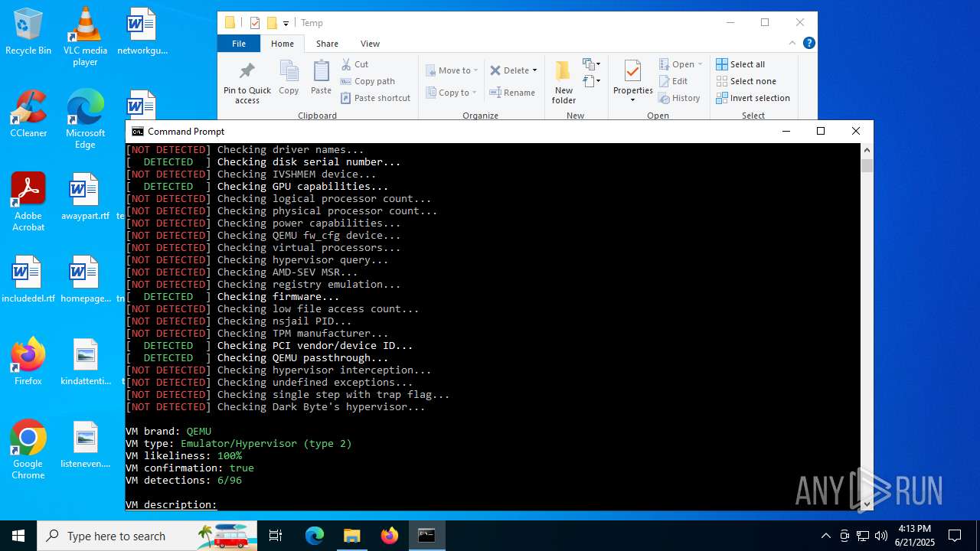980x551 pixels.
Task: Click the Copy icon in Explorer ribbon
Action: pos(289,78)
